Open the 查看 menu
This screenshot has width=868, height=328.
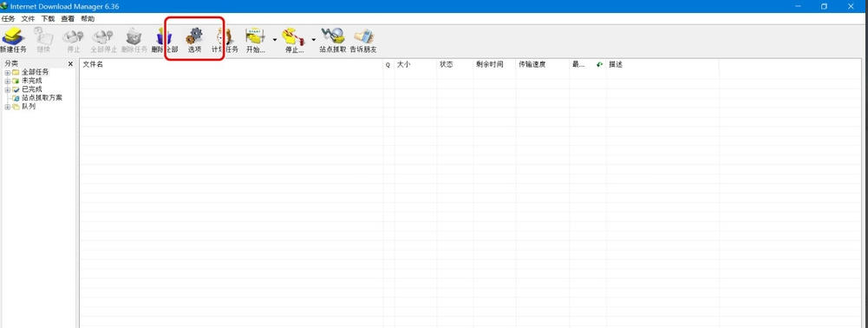[x=68, y=19]
